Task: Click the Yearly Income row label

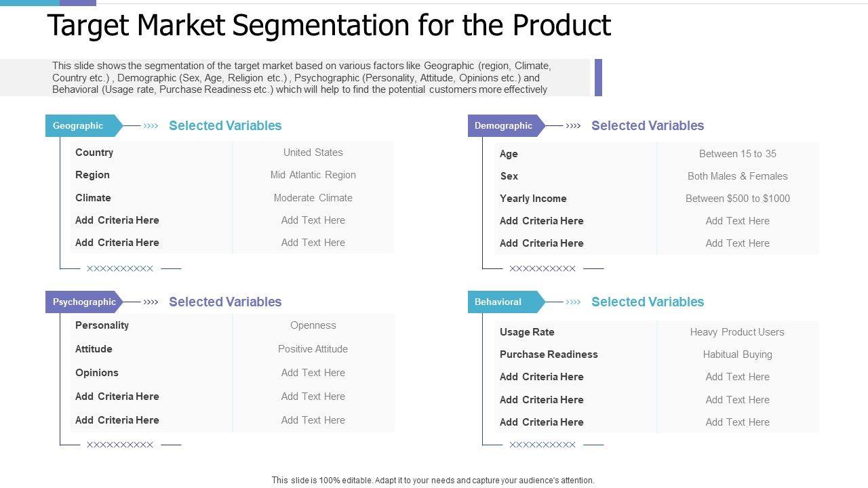Action: click(x=533, y=199)
